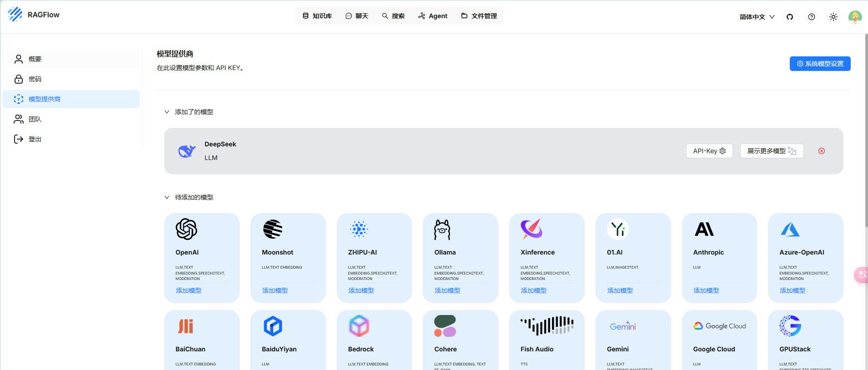Open the 搜索 tab

[393, 16]
